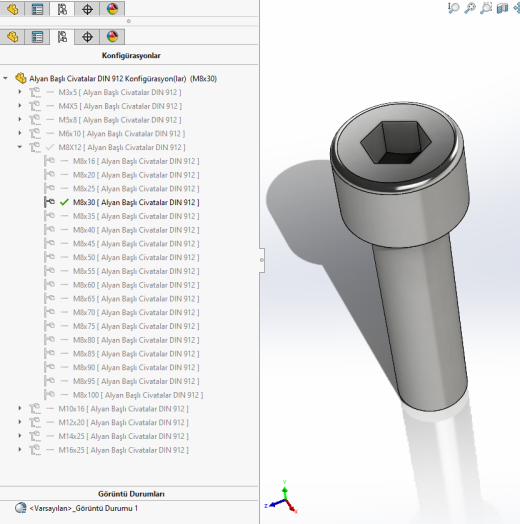Expand the M14x25 configuration
Viewport: 520px width, 524px height.
point(20,436)
